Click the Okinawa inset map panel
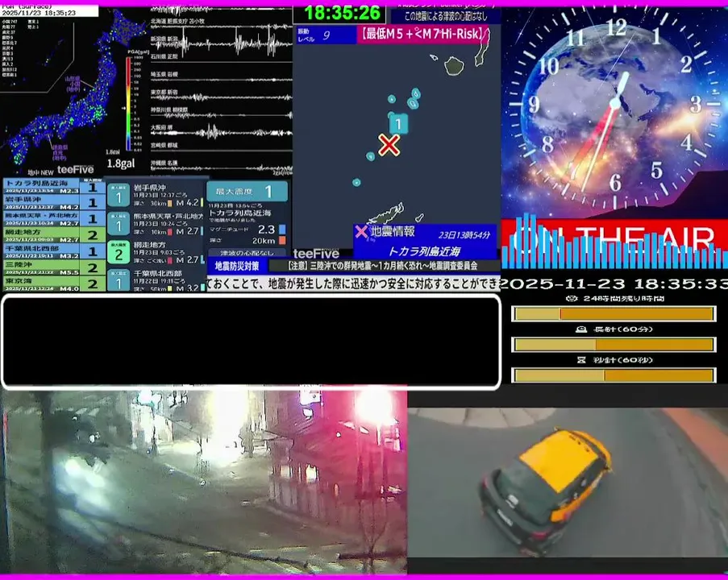This screenshot has height=580, width=728. (36, 56)
